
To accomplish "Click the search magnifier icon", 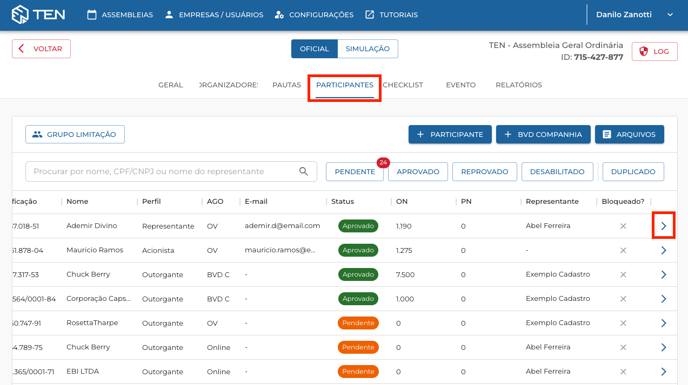I will (x=303, y=171).
